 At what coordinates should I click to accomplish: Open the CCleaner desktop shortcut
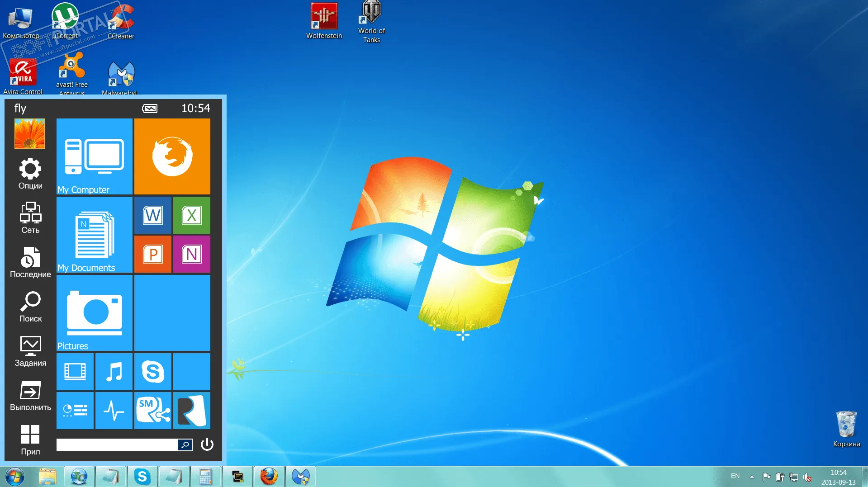point(121,21)
